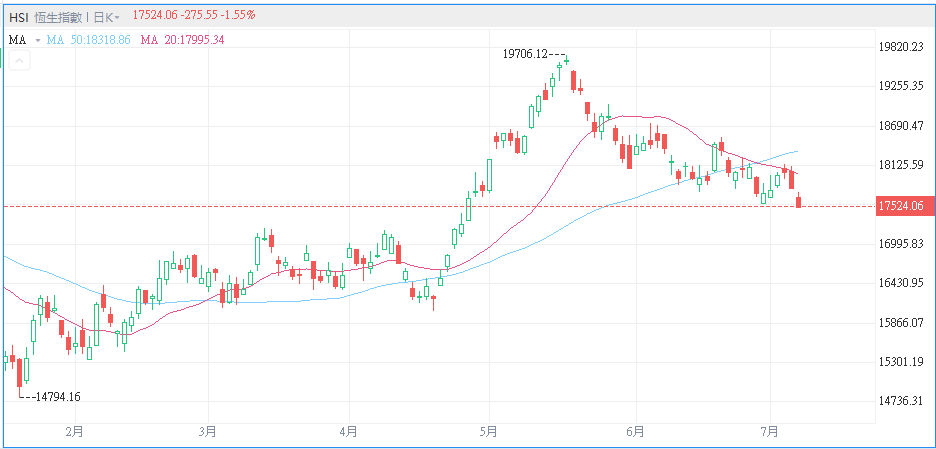Select the MA 50:18318.86 legend entry
The height and width of the screenshot is (449, 936).
(x=88, y=40)
